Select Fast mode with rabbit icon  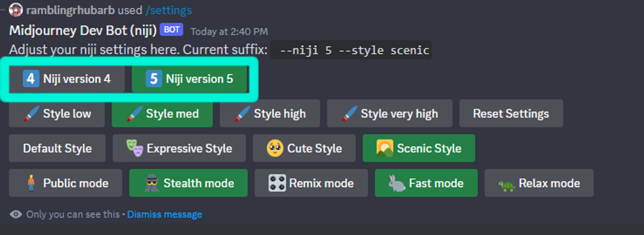coord(426,183)
